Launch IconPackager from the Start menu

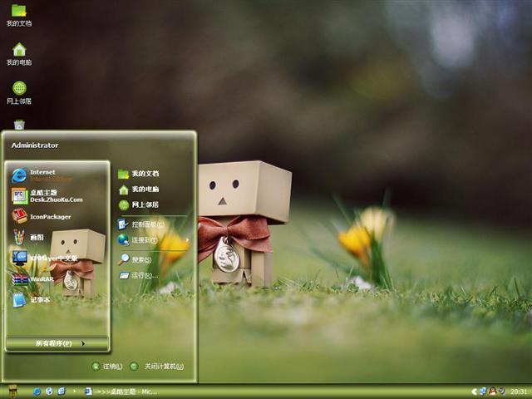(x=42, y=216)
